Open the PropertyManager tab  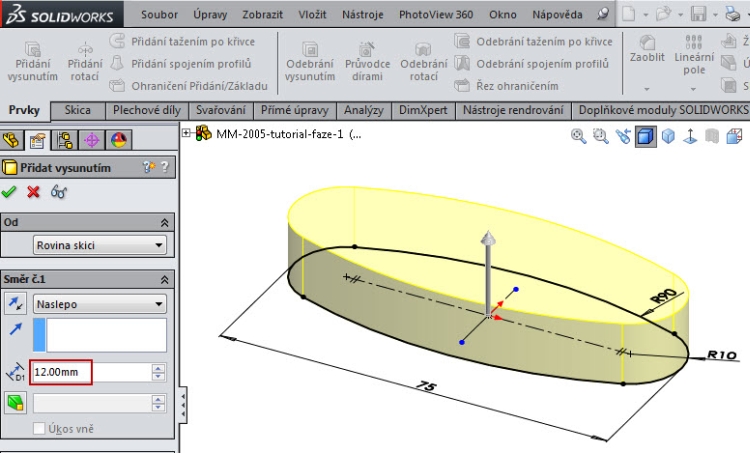tap(37, 140)
